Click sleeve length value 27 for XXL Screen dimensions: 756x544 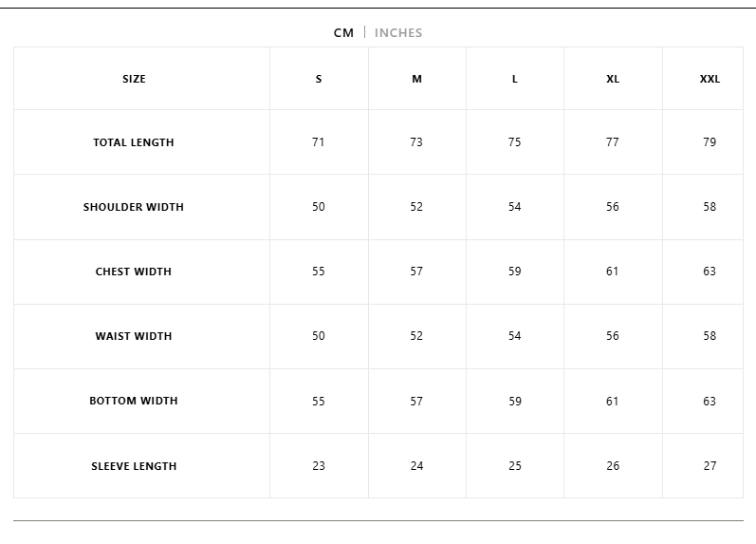pyautogui.click(x=710, y=466)
